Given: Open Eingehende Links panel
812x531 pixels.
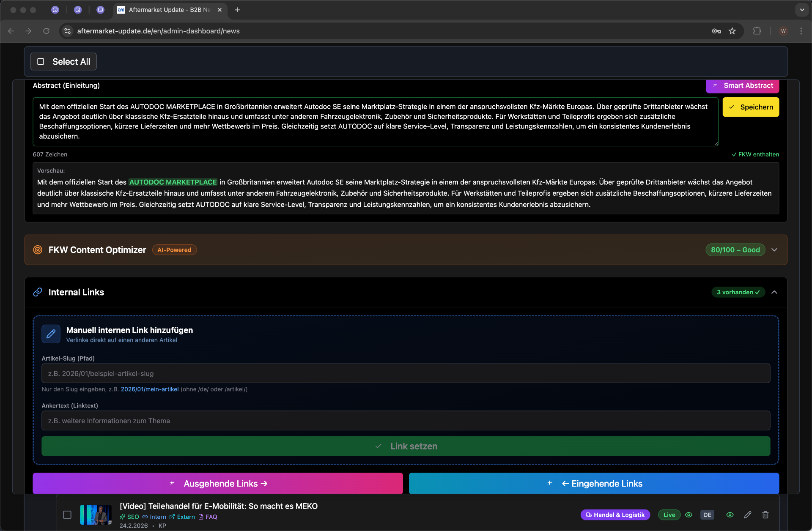Looking at the screenshot, I should [594, 483].
